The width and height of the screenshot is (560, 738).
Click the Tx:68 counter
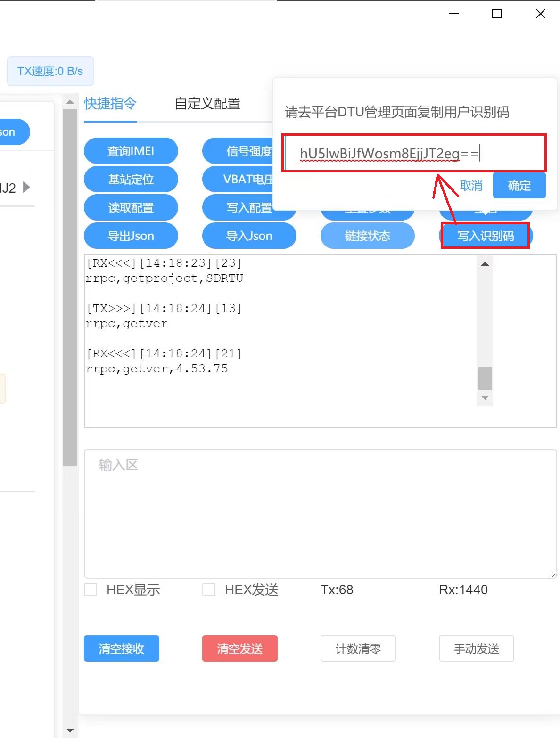(337, 590)
